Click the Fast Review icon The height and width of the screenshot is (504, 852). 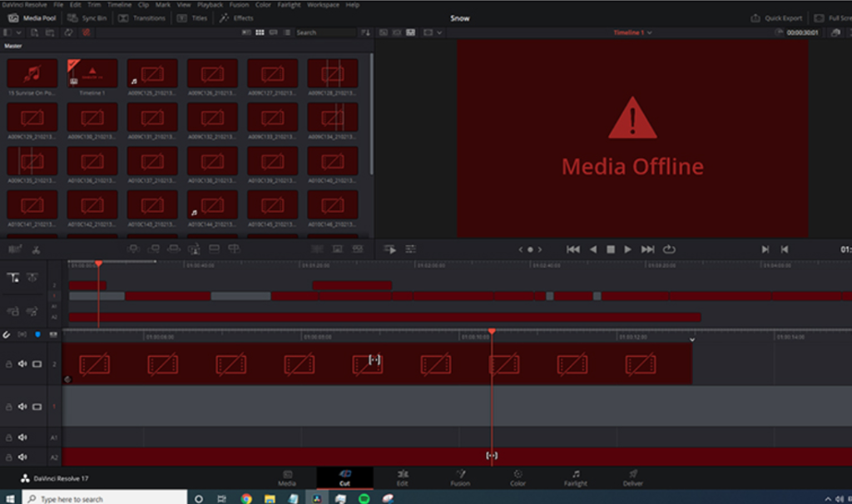pos(389,250)
